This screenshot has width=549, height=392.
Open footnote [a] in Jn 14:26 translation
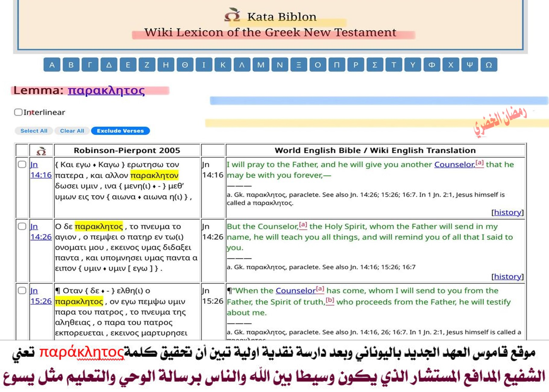303,225
